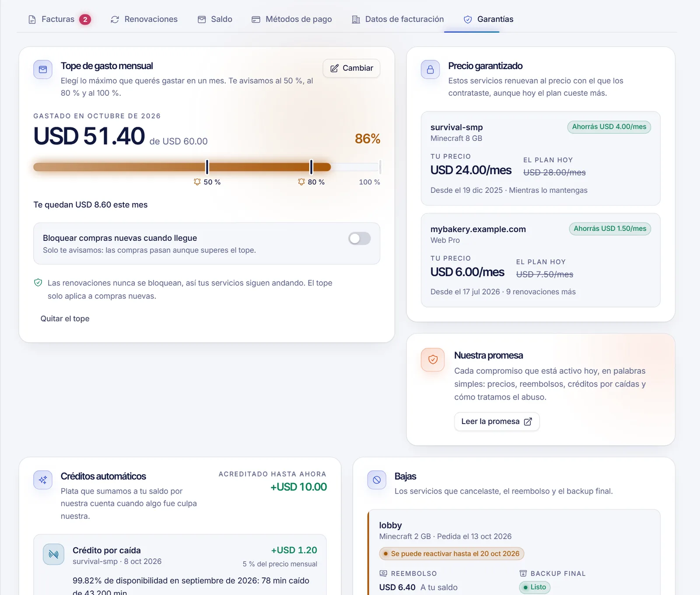The width and height of the screenshot is (700, 595).
Task: Click the USD 7.50/mes struck-through price
Action: tap(545, 275)
